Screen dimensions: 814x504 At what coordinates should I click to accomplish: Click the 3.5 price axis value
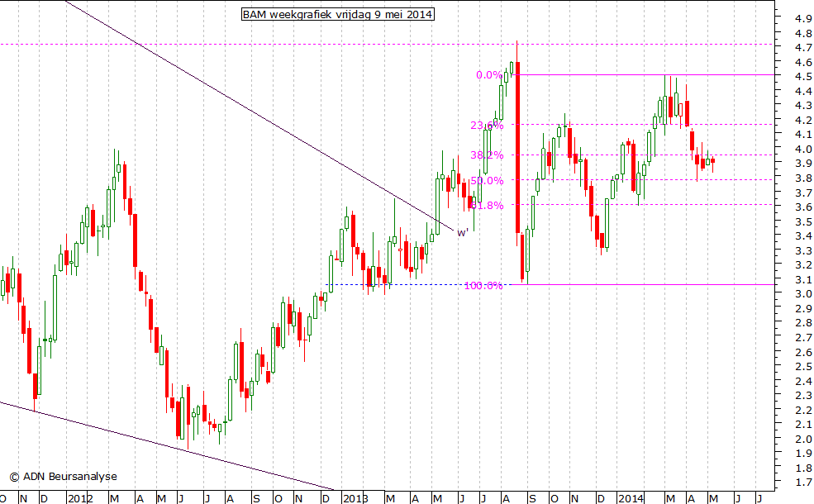pyautogui.click(x=802, y=221)
